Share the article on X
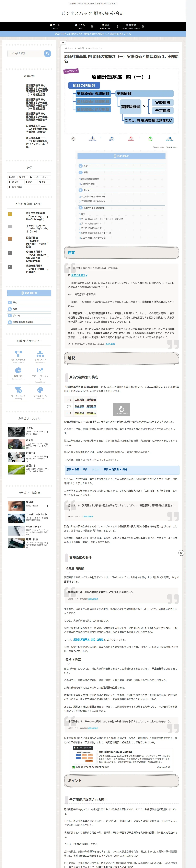The image size is (196, 868). 73,138
